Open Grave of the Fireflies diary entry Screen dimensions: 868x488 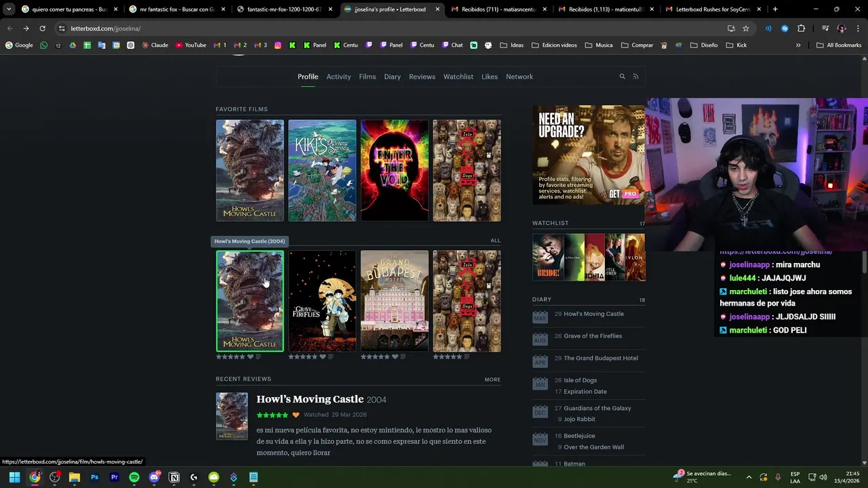(x=593, y=336)
